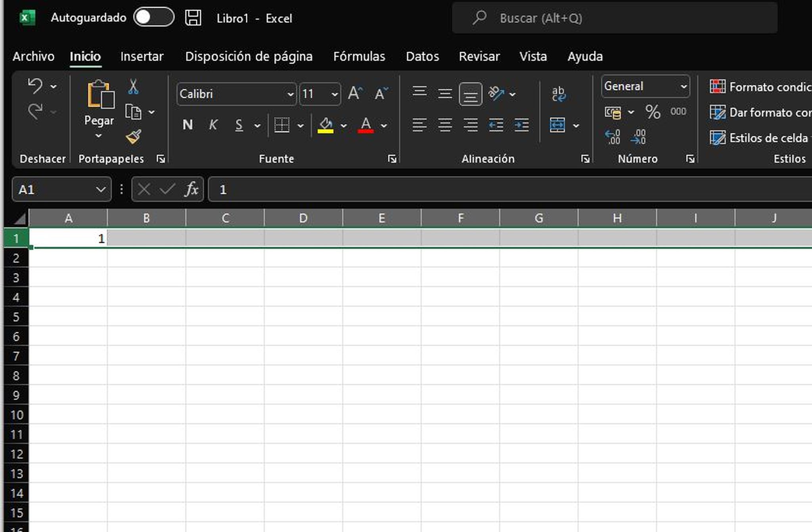
Task: Open the Name Box A1 dropdown arrow
Action: tap(101, 189)
